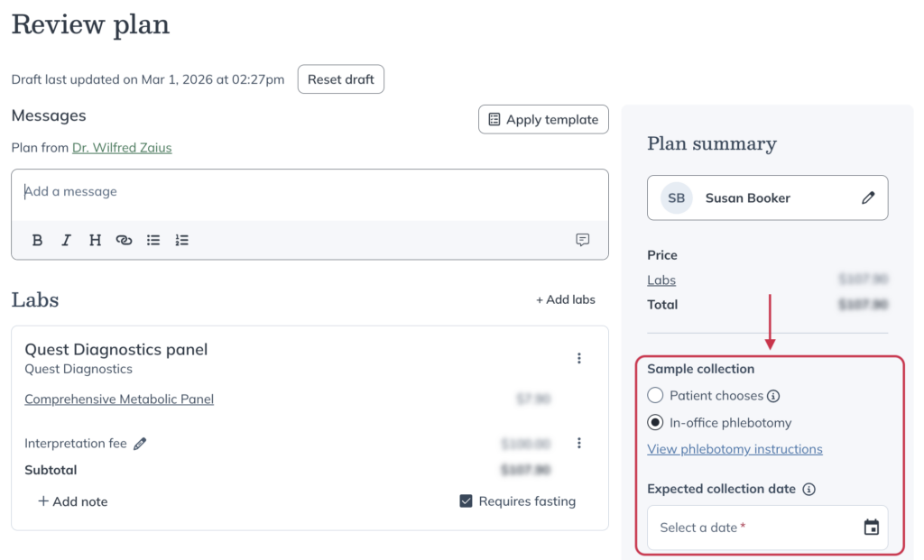
Task: Click the Add a message text field
Action: tap(310, 192)
